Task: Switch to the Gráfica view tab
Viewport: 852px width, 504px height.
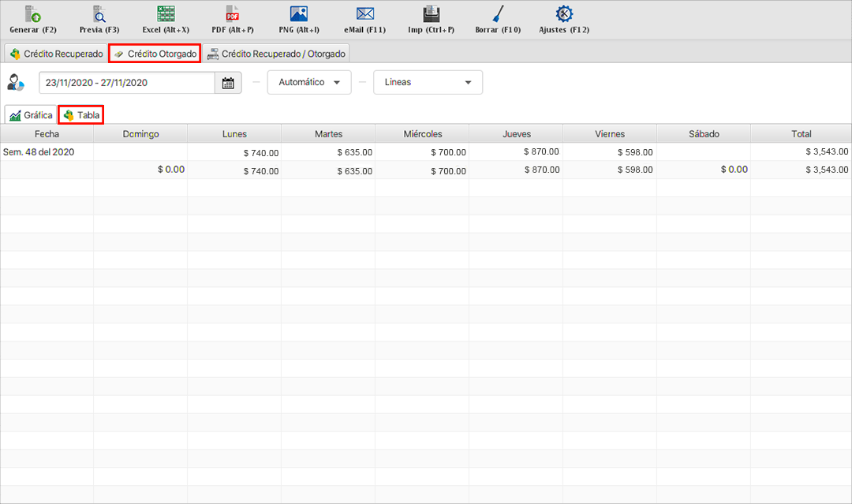Action: (31, 115)
